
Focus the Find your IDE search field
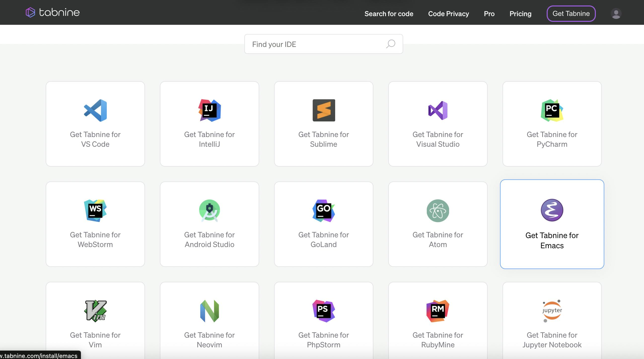pos(323,44)
